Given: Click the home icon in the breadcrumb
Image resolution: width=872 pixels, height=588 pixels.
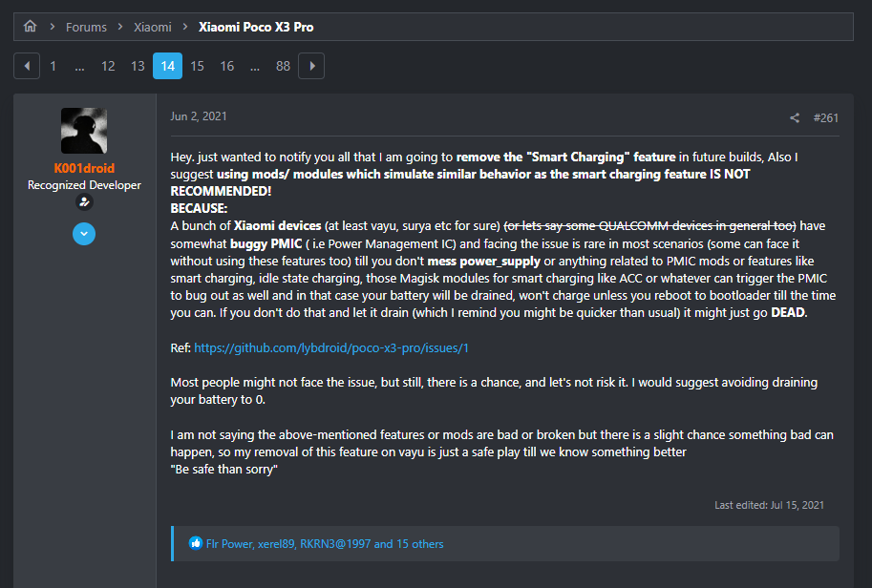Looking at the screenshot, I should [30, 27].
